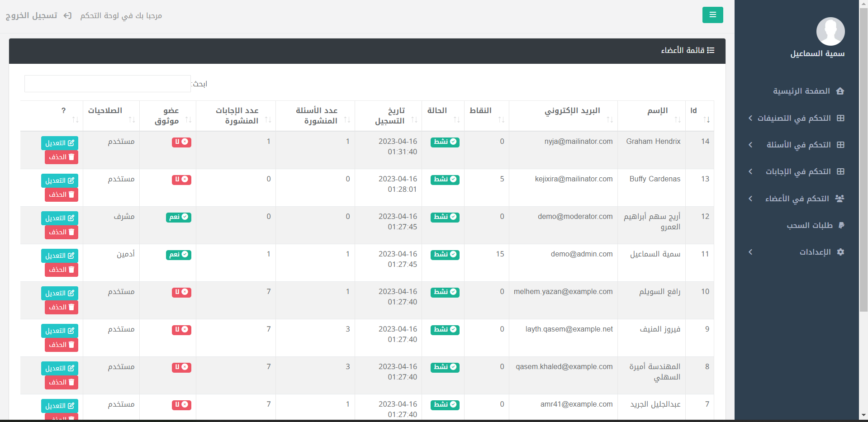868x422 pixels.
Task: Open التحكم في الأسئلة menu
Action: click(798, 145)
